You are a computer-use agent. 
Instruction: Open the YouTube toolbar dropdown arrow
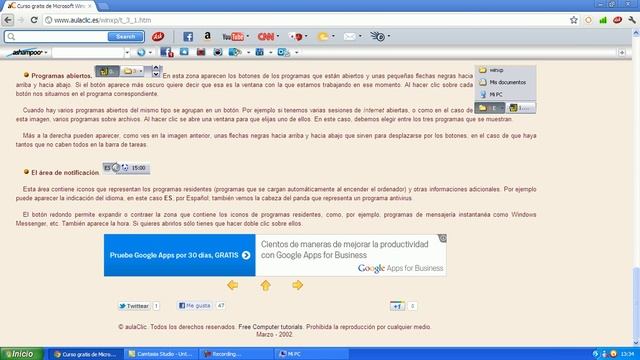point(248,36)
